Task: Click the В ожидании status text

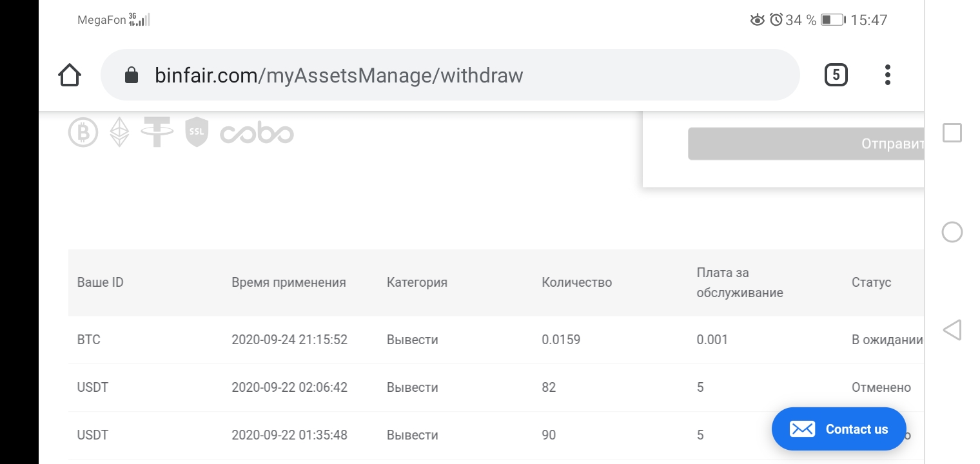Action: point(887,340)
